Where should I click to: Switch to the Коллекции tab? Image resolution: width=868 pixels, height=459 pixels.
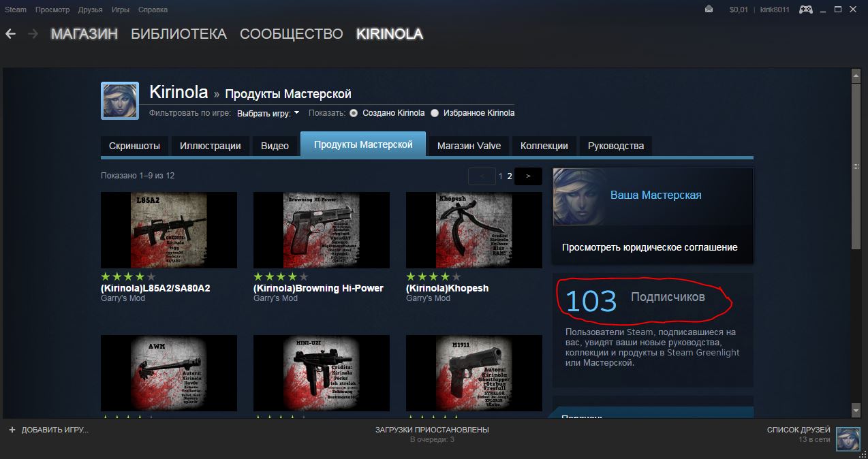click(544, 146)
